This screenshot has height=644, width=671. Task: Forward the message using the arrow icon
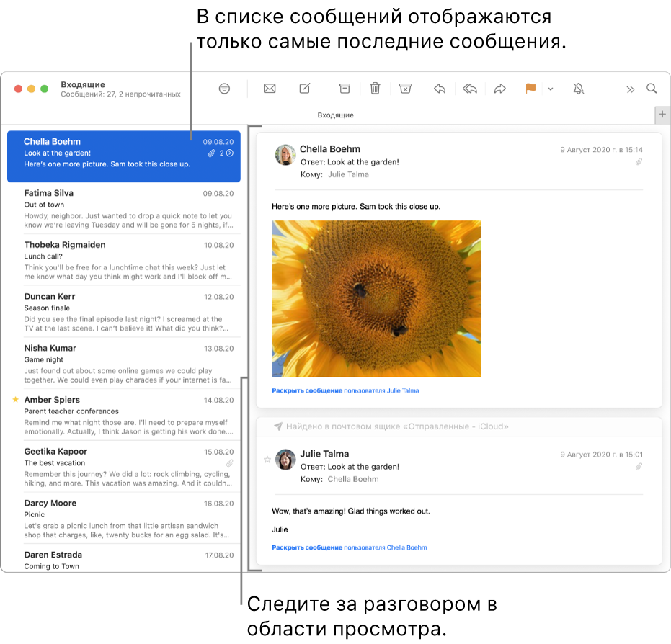pyautogui.click(x=499, y=88)
